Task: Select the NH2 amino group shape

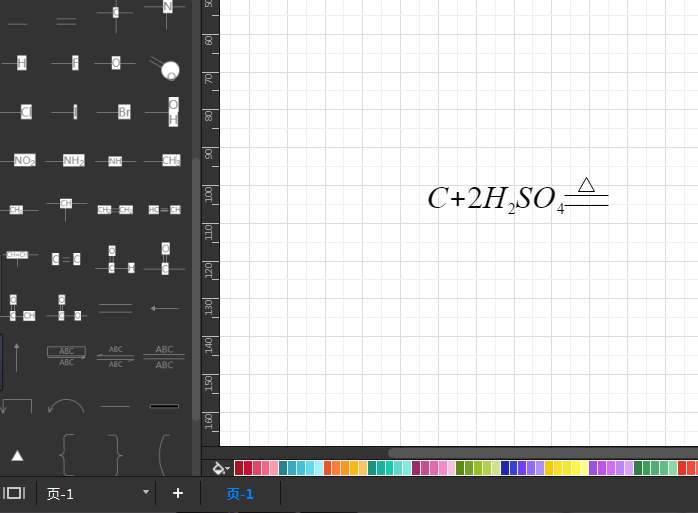Action: [x=66, y=160]
